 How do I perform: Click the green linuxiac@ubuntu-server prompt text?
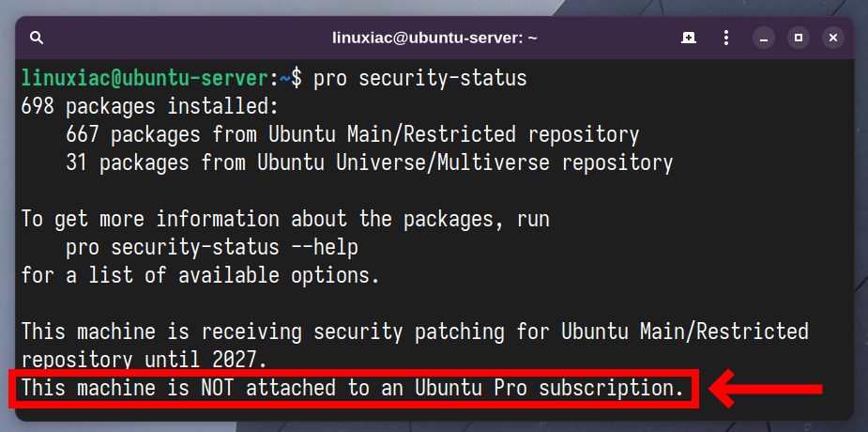coord(145,79)
